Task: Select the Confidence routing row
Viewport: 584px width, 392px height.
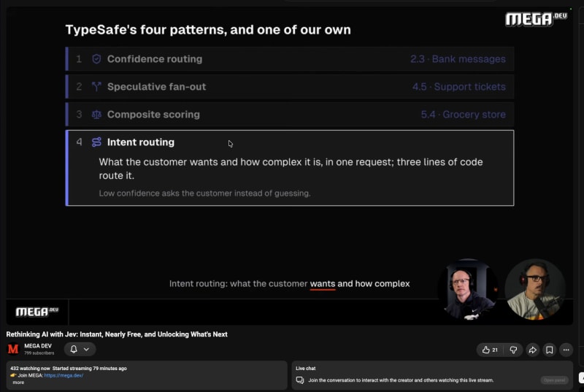Action: point(290,59)
